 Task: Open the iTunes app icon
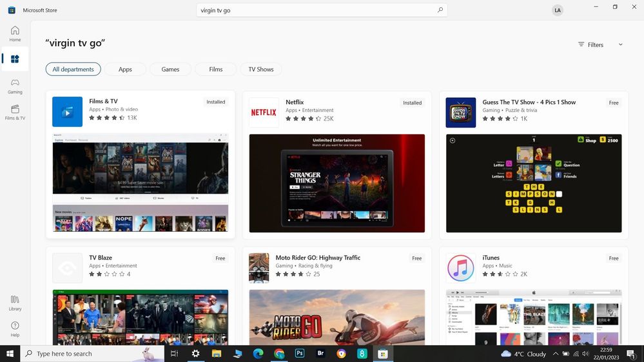tap(460, 268)
